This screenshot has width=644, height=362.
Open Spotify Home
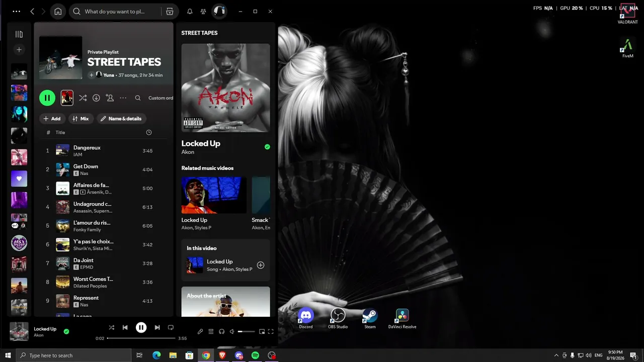tap(58, 11)
